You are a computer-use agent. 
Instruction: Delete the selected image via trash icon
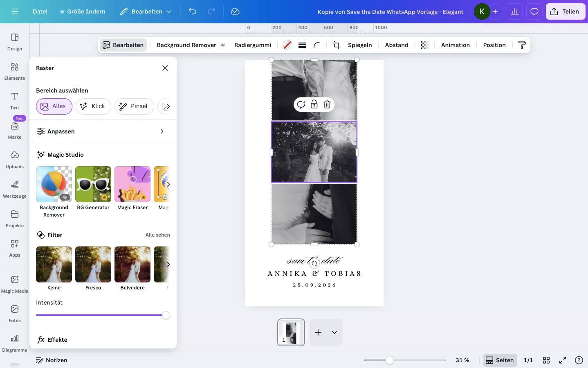[327, 104]
